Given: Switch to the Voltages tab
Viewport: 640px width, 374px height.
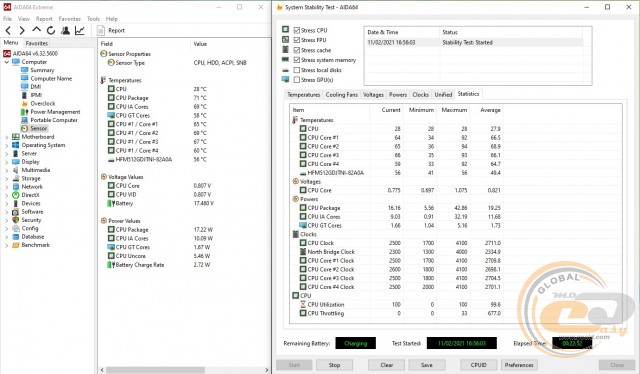Looking at the screenshot, I should coord(373,95).
